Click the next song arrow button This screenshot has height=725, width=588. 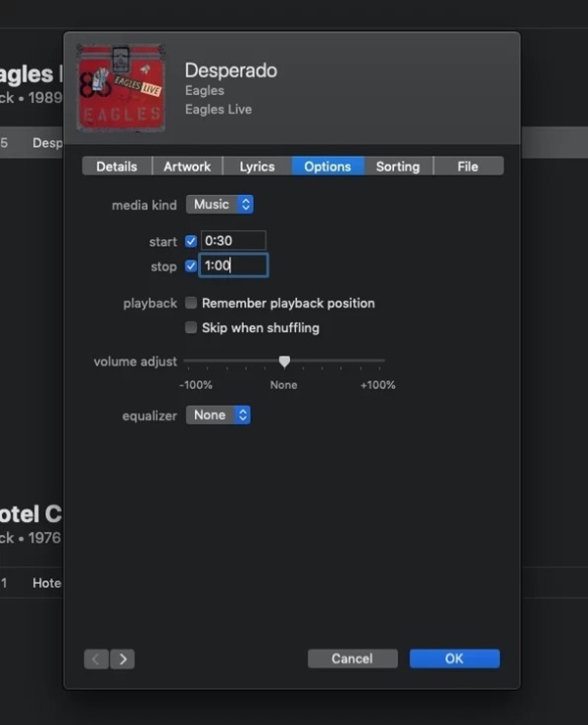click(x=122, y=659)
